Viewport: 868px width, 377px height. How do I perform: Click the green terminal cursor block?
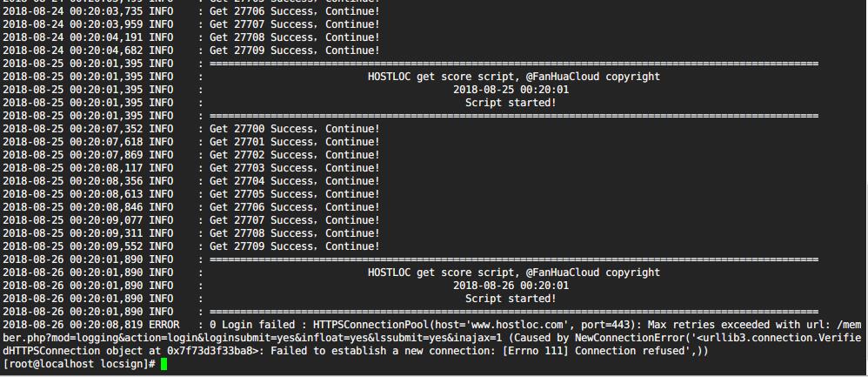tap(164, 364)
